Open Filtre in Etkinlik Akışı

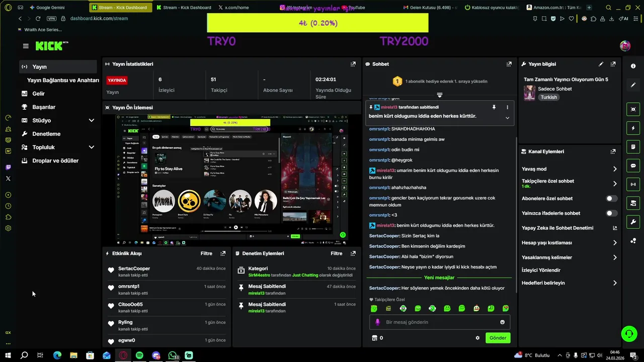(x=206, y=253)
